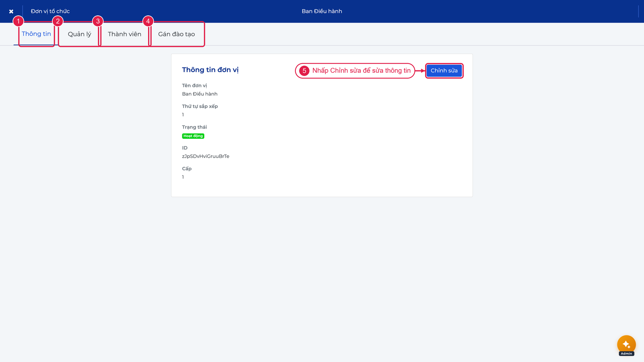Open the Admin AI assistant sparkle button

(626, 344)
